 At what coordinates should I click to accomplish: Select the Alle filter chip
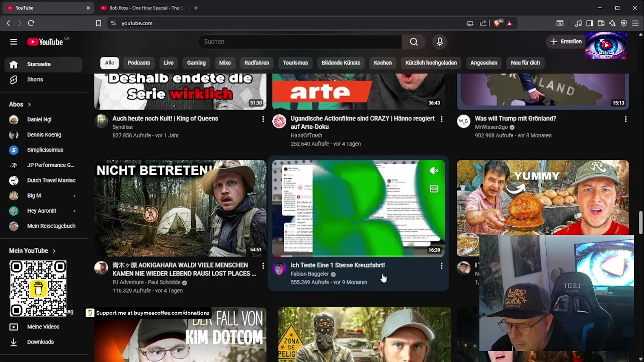pyautogui.click(x=109, y=63)
